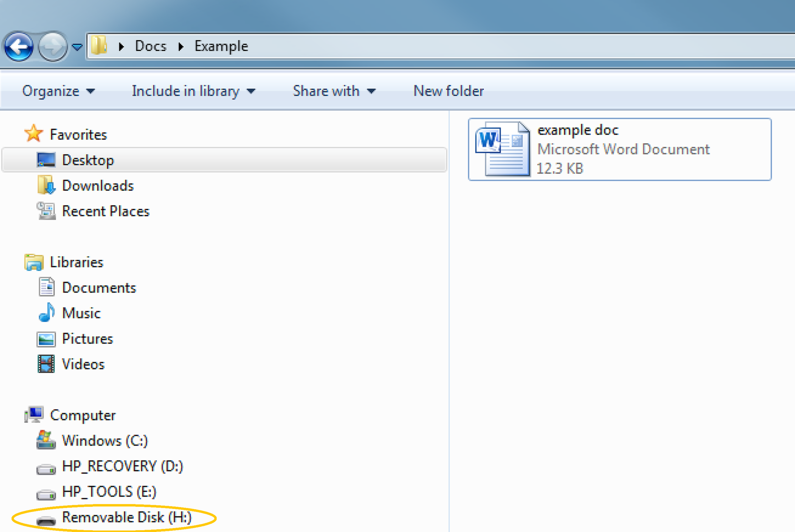Select Docs in the address breadcrumb

coord(151,46)
